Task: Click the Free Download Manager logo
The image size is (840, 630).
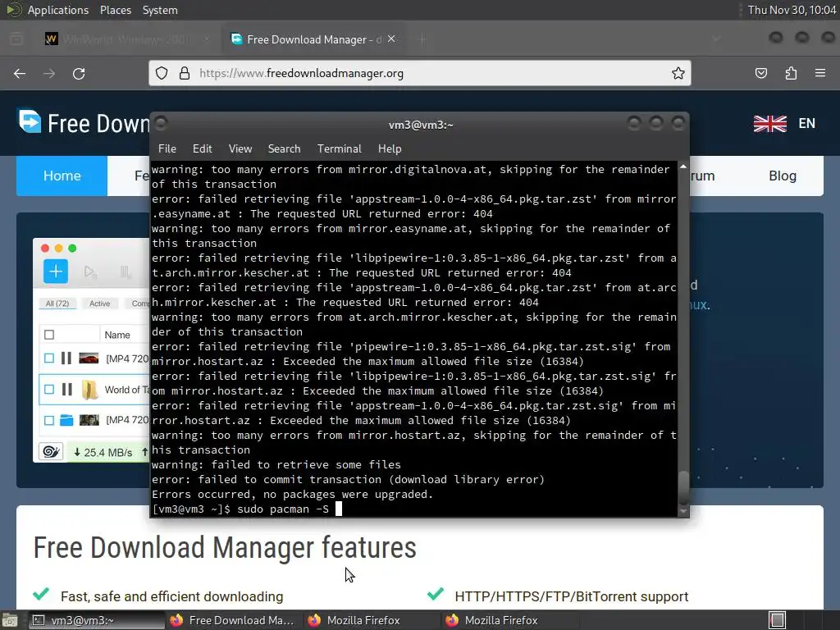Action: coord(84,123)
